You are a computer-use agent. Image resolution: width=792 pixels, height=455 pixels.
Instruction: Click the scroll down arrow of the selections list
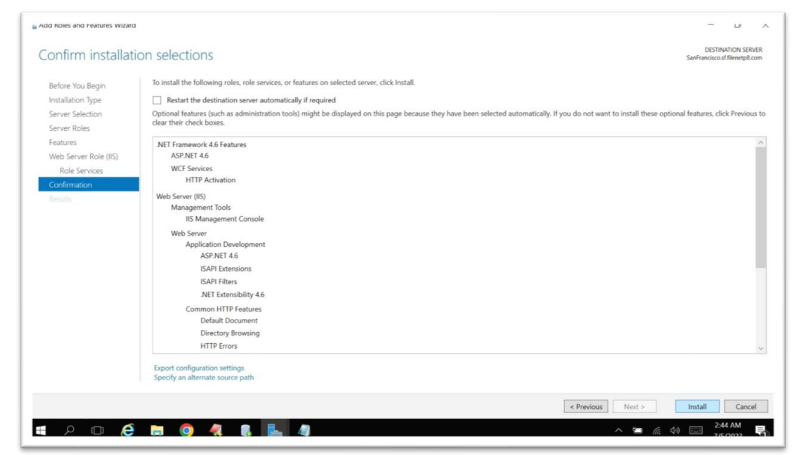tap(761, 348)
